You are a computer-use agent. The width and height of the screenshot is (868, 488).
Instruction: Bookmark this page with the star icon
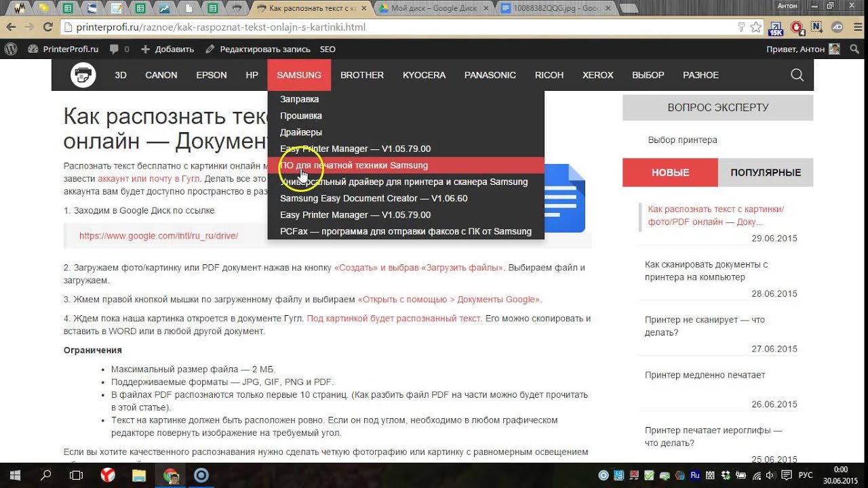(x=755, y=28)
